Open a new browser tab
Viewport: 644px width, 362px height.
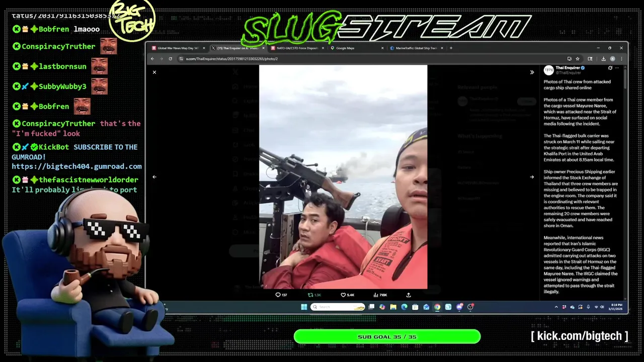(451, 48)
